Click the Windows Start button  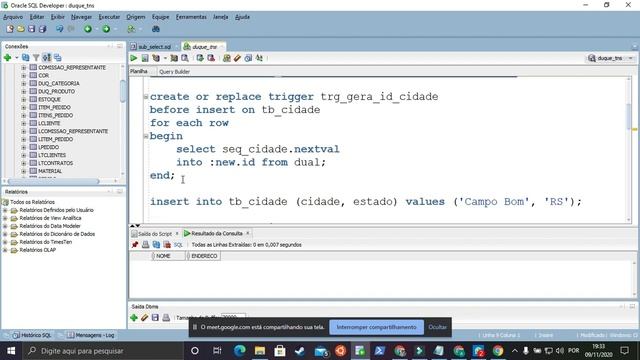point(11,351)
